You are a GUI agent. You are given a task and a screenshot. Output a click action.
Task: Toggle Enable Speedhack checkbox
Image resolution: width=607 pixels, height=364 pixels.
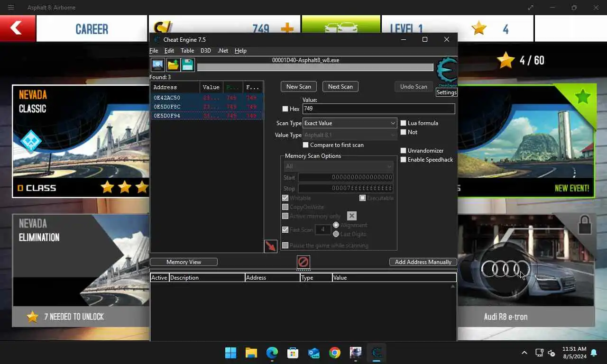coord(404,160)
